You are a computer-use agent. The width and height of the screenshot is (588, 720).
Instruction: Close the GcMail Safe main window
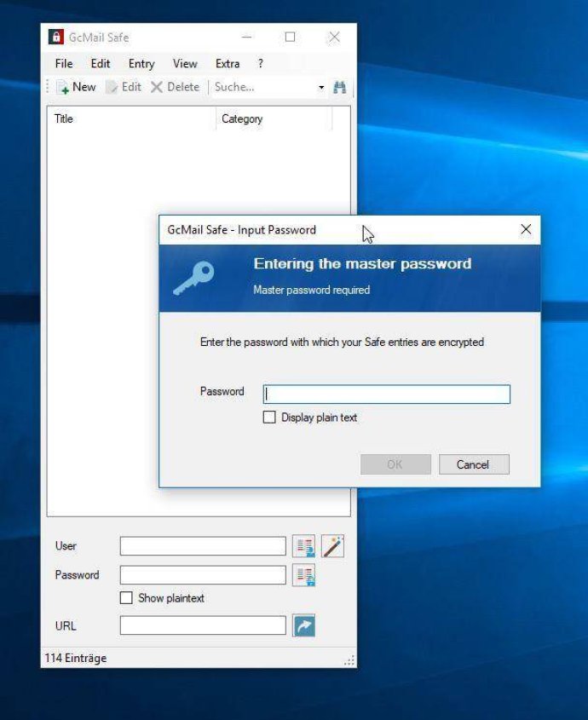tap(334, 37)
